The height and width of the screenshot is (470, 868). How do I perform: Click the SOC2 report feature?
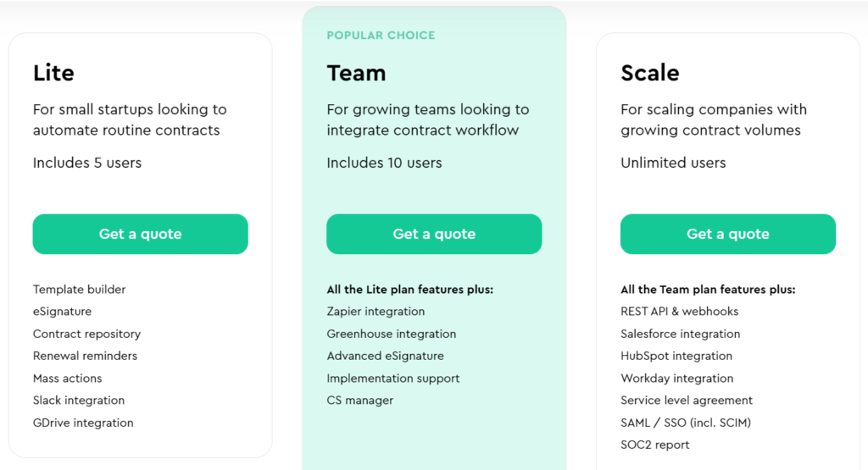tap(655, 445)
